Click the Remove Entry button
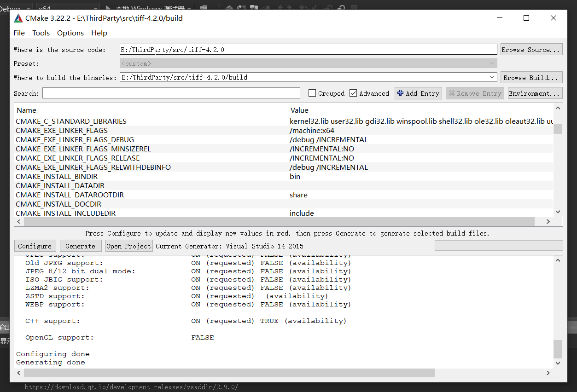The width and height of the screenshot is (577, 392). coord(475,93)
